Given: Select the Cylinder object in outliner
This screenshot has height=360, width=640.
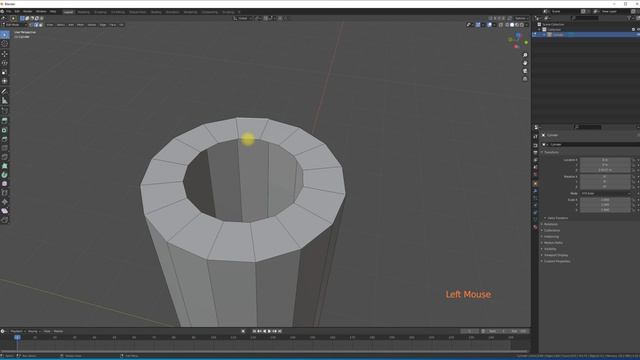Looking at the screenshot, I should 558,35.
